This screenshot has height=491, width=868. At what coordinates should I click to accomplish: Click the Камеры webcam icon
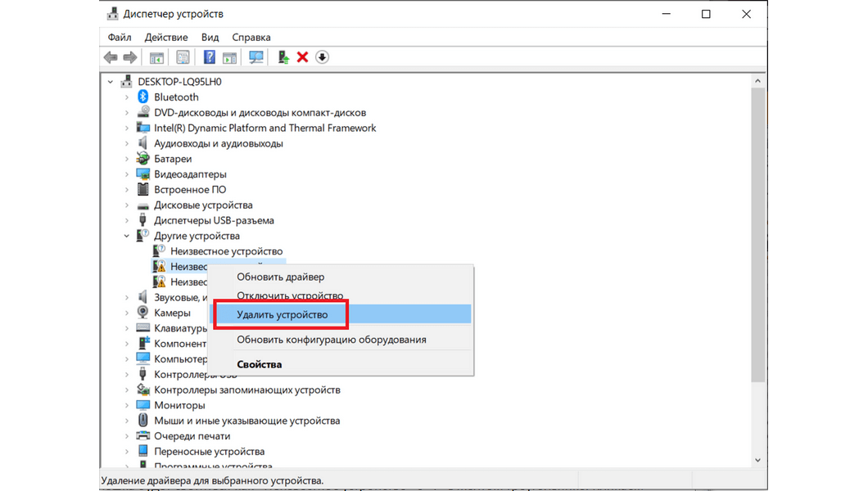pyautogui.click(x=142, y=313)
